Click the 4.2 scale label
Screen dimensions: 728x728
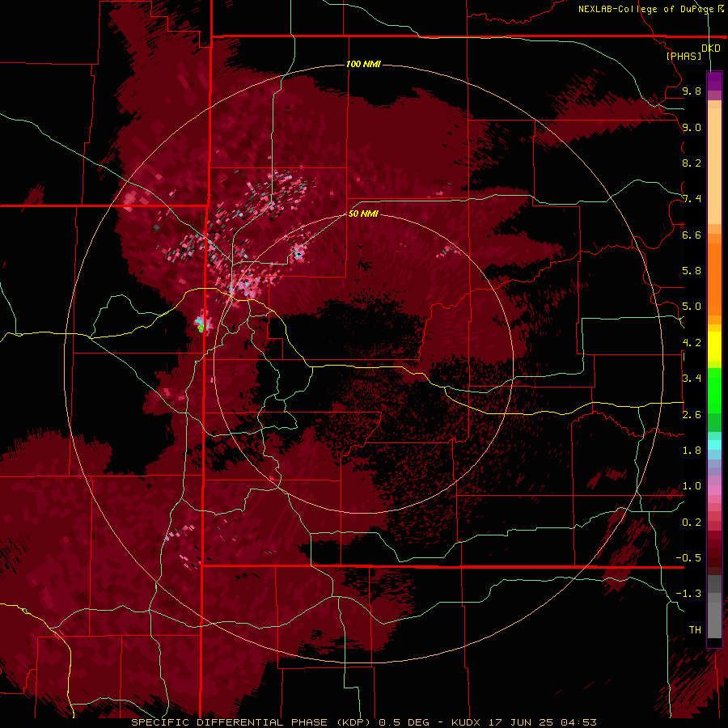pyautogui.click(x=692, y=343)
